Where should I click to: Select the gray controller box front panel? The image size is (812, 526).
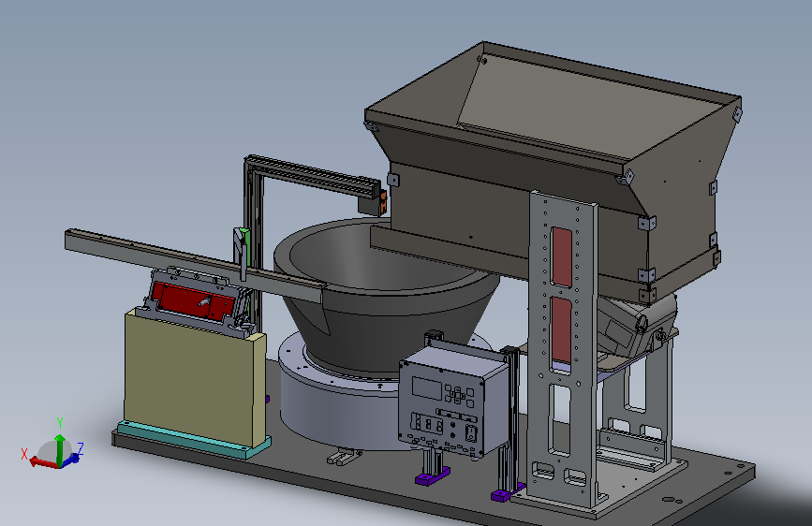[x=441, y=409]
